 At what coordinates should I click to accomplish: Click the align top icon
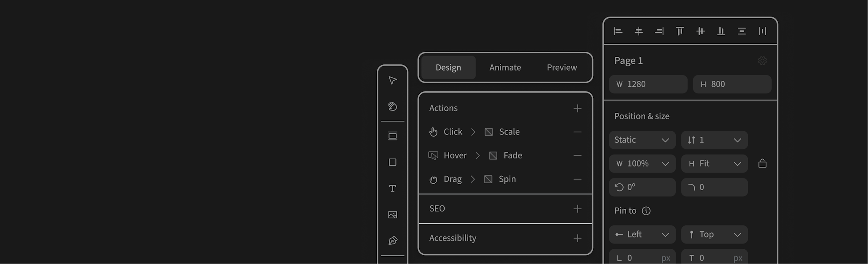[x=680, y=31]
